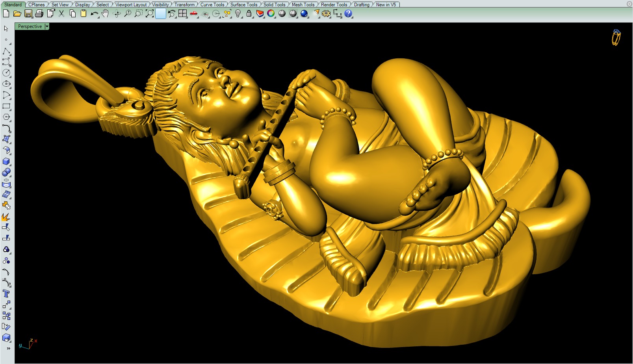Set shaded viewport sphere icon
This screenshot has width=633, height=364.
[x=282, y=13]
